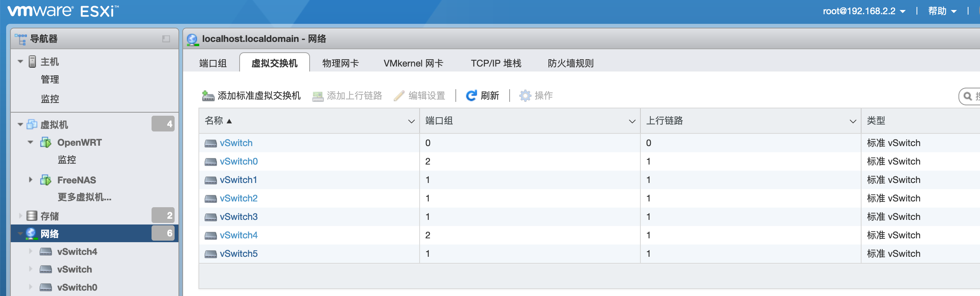Minimize the Navigator panel
This screenshot has width=980, height=296.
pyautogui.click(x=166, y=39)
